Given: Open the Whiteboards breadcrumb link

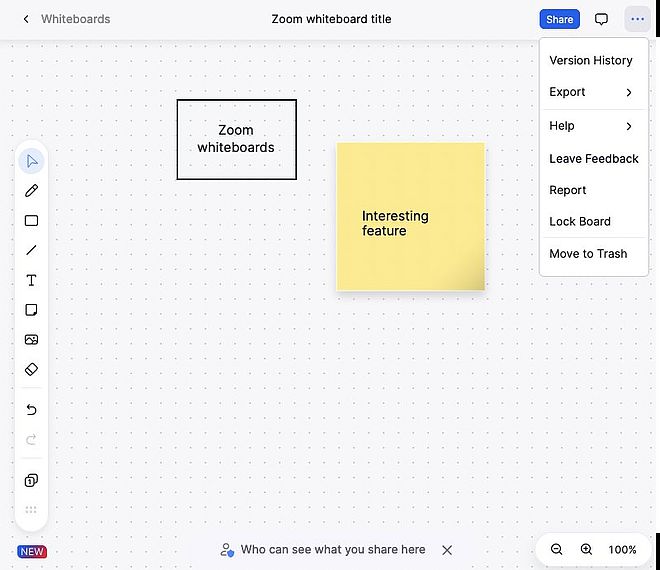Looking at the screenshot, I should (76, 19).
